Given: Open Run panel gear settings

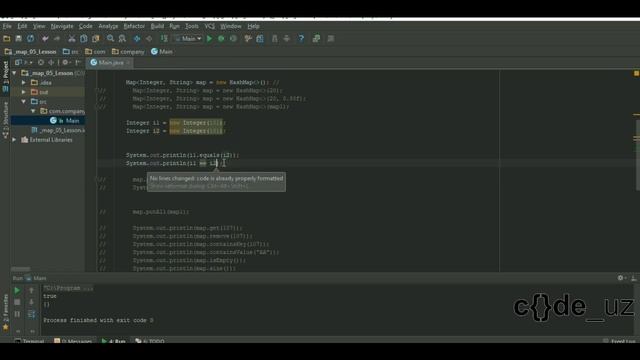Looking at the screenshot, I should [x=621, y=278].
